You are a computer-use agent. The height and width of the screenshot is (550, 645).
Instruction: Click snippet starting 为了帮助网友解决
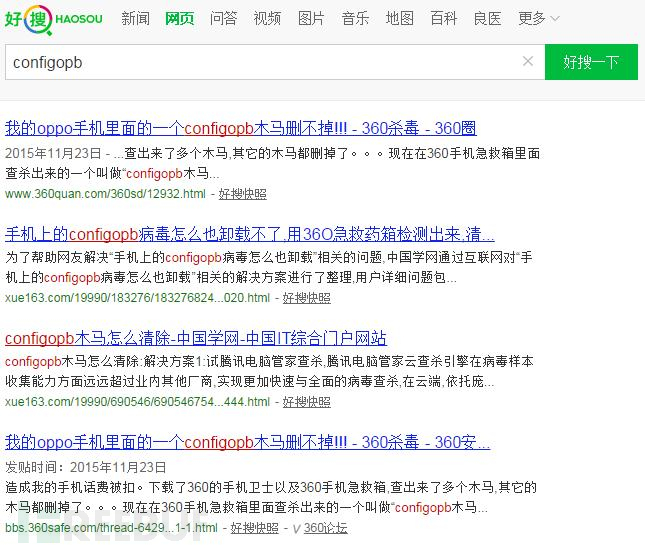(269, 267)
